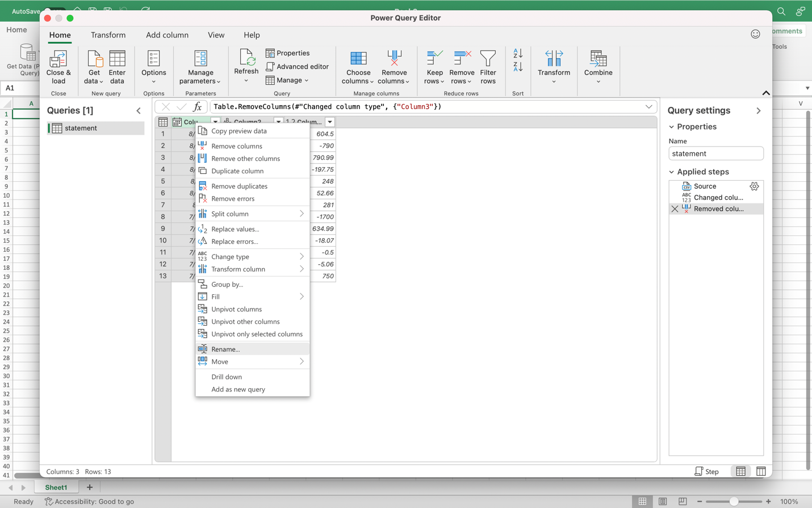The width and height of the screenshot is (812, 508).
Task: Switch to the Transform tab
Action: click(108, 35)
